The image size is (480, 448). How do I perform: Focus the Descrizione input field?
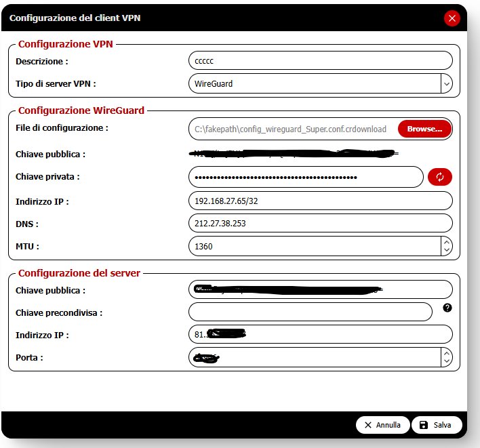point(321,60)
